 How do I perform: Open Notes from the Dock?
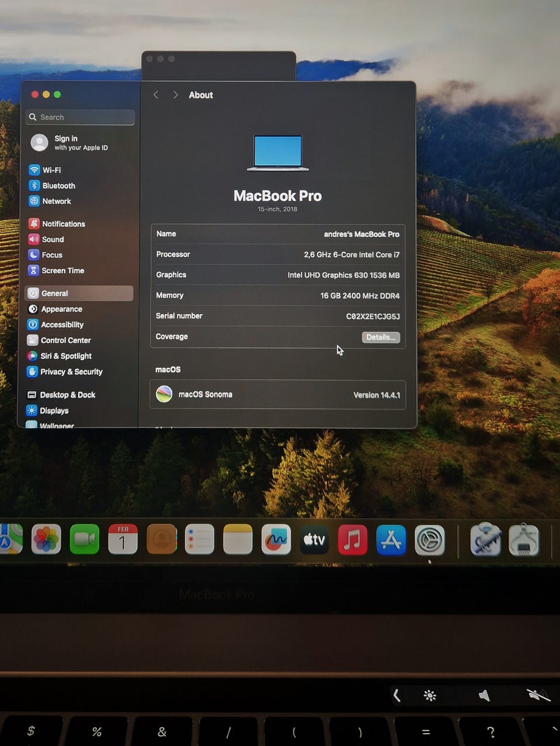(x=238, y=539)
